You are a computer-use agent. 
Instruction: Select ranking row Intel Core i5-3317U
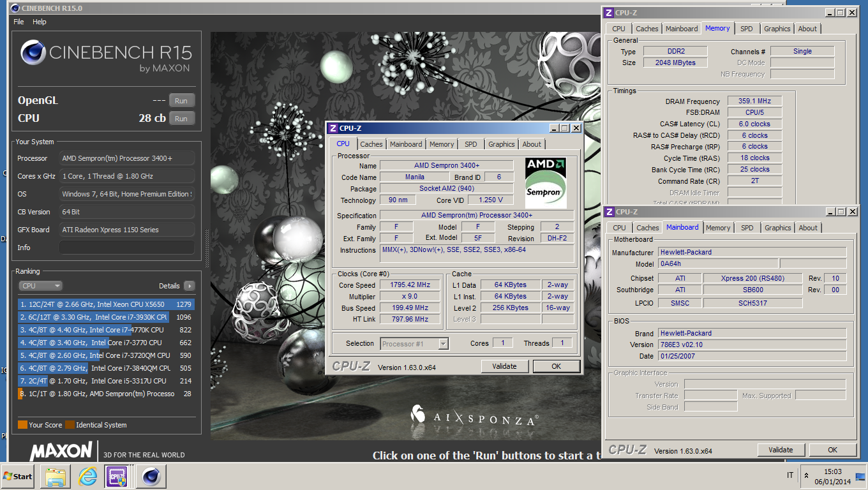106,381
